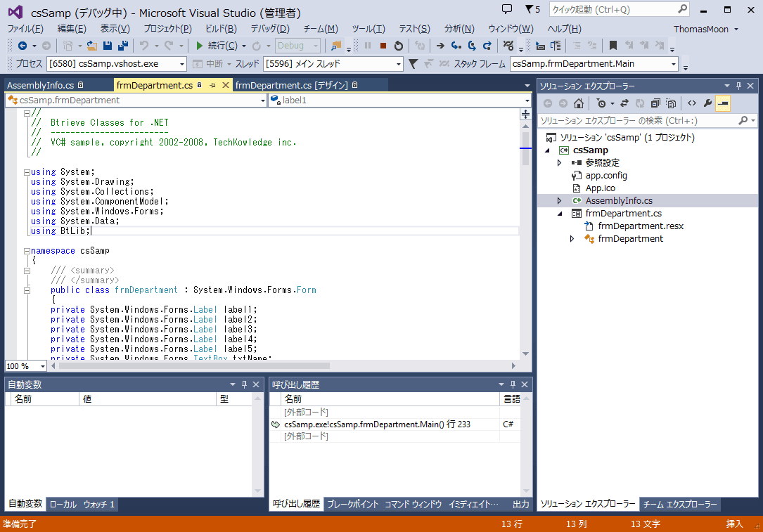Open the ビルド(B) menu
The image size is (763, 532).
[221, 29]
